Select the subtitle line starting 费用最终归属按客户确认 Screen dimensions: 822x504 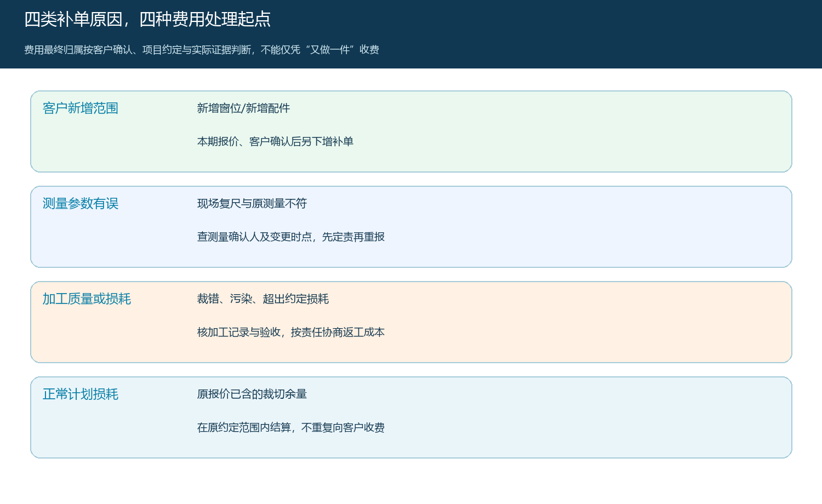tap(202, 50)
